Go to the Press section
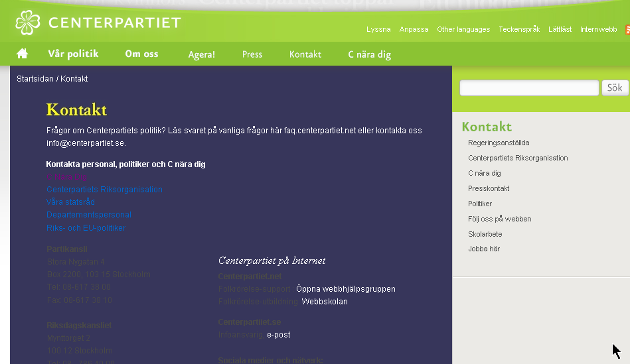Viewport: 630px width, 364px height. pos(252,54)
